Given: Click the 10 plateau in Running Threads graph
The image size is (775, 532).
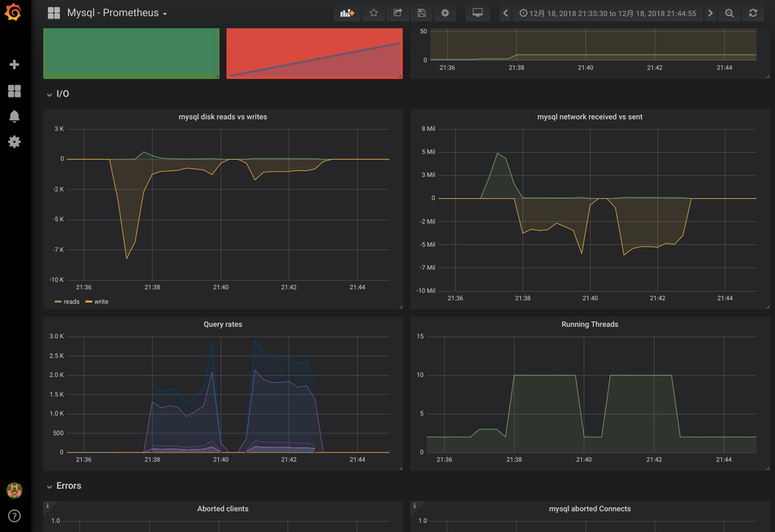Looking at the screenshot, I should click(x=545, y=375).
